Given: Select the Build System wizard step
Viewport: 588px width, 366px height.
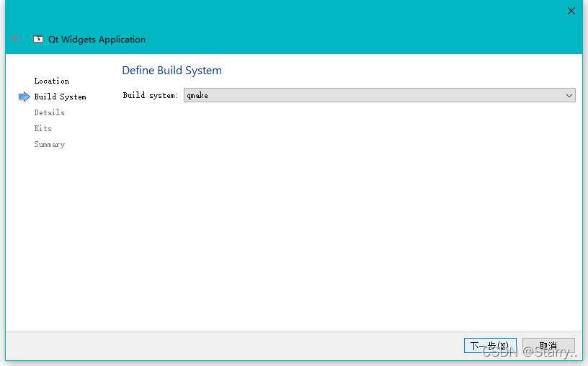Looking at the screenshot, I should click(x=60, y=97).
